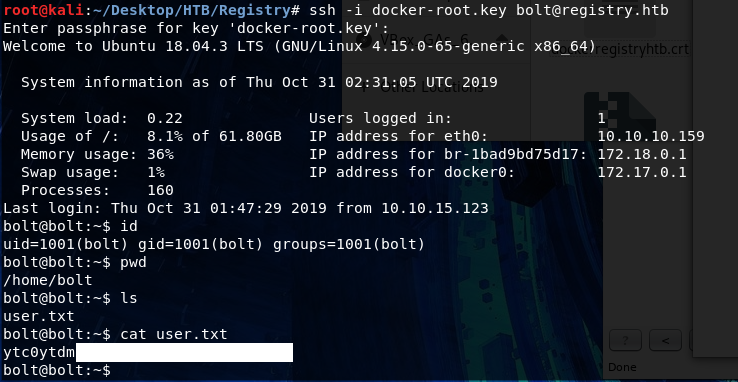The image size is (738, 382).
Task: Click the docker0 address 172.17.0.1
Action: pyautogui.click(x=642, y=173)
